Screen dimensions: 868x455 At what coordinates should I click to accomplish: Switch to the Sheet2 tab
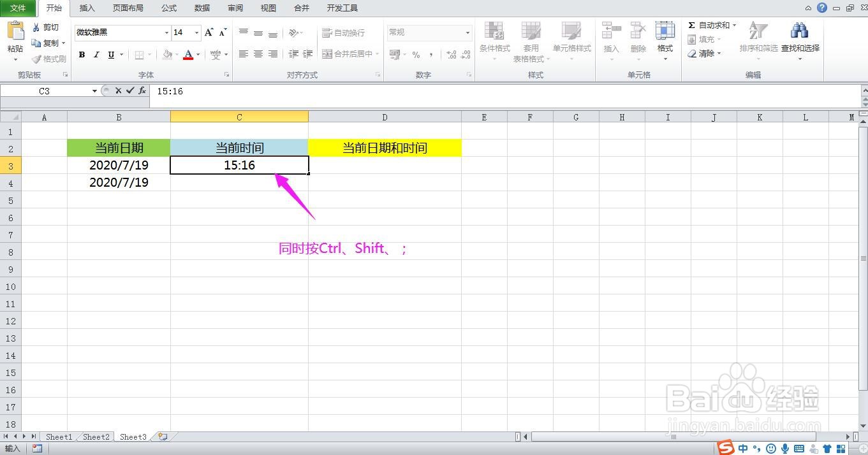[x=96, y=437]
